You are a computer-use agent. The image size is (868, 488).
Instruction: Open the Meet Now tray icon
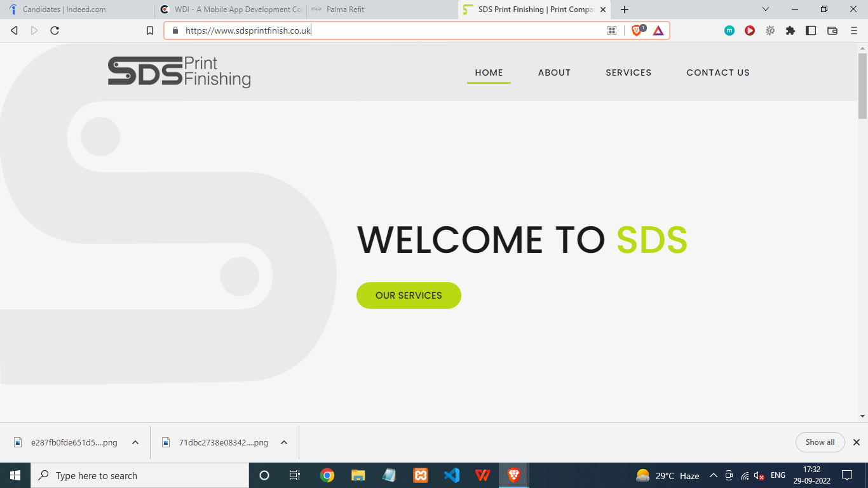729,475
